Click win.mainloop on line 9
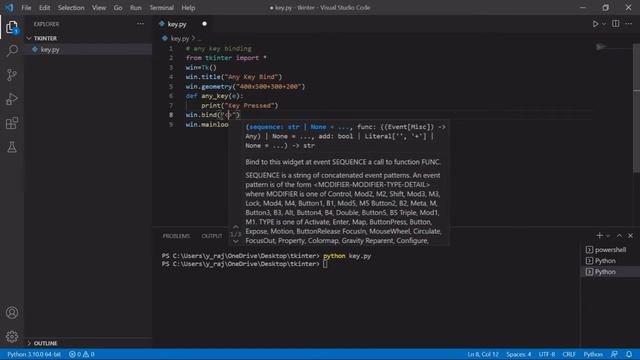Image resolution: width=640 pixels, height=360 pixels. tap(207, 124)
